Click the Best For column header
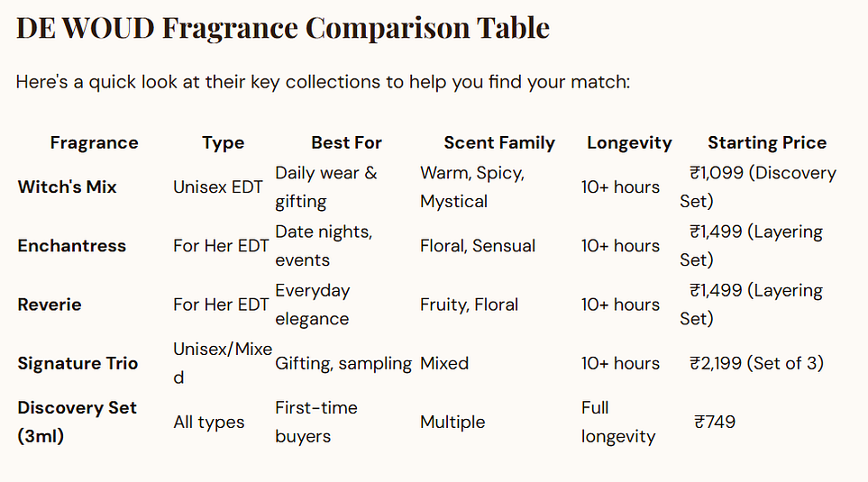868x482 pixels. click(x=346, y=142)
